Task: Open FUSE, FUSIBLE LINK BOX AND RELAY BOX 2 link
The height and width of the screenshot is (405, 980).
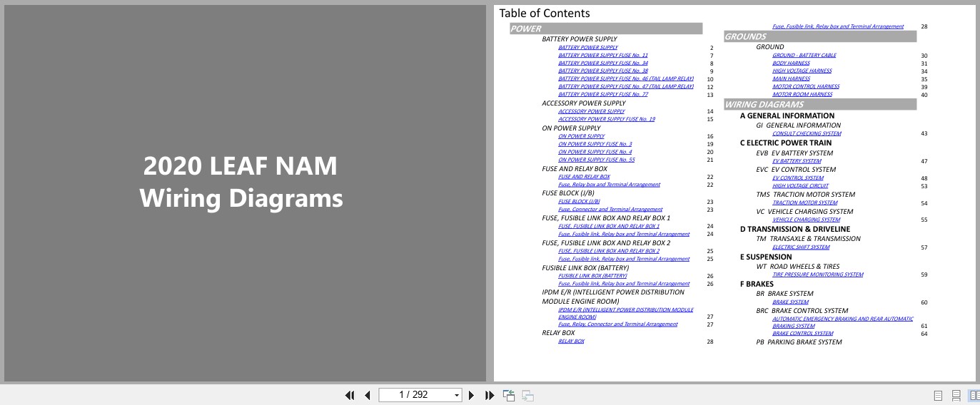Action: [x=609, y=251]
